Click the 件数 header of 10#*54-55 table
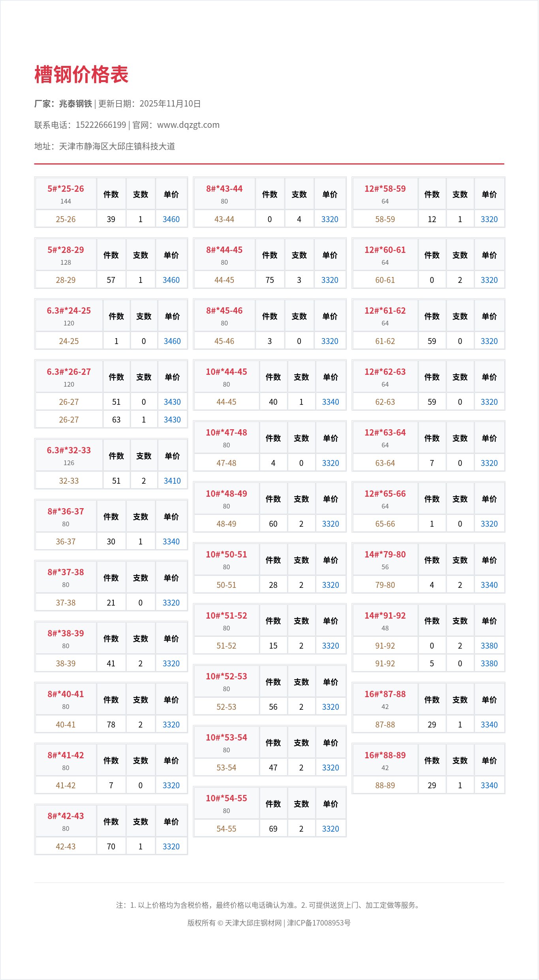The height and width of the screenshot is (980, 539). point(273,804)
